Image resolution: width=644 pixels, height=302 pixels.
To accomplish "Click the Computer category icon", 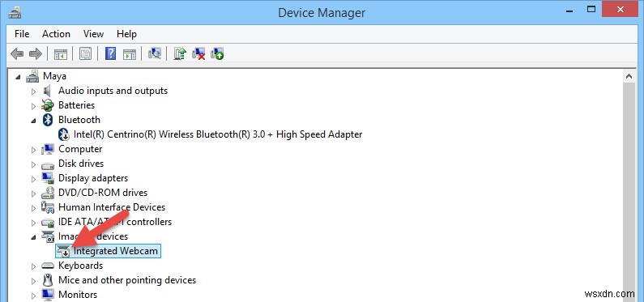I will pos(48,149).
